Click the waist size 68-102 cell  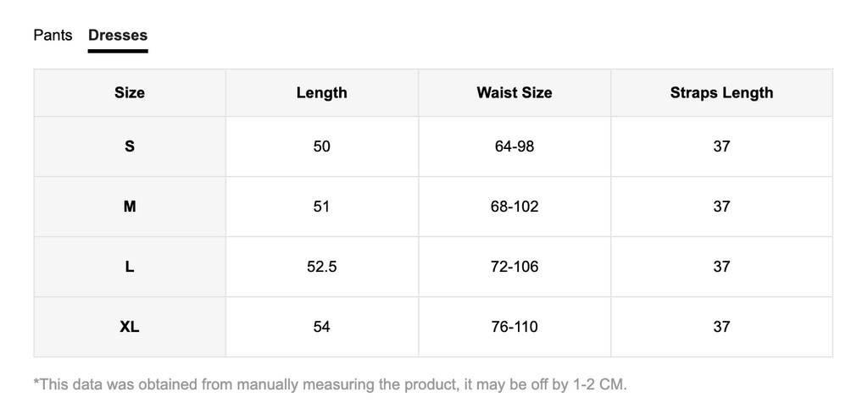(x=514, y=207)
